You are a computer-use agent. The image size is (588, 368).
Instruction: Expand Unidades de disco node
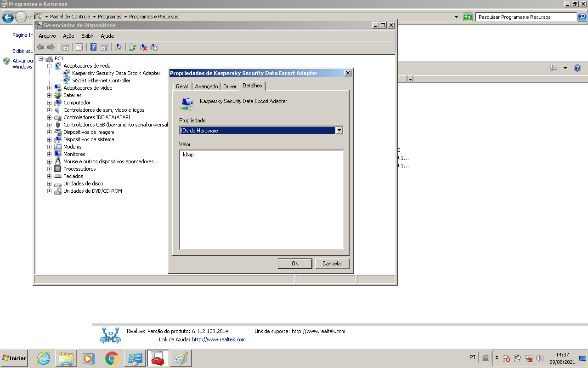click(50, 184)
